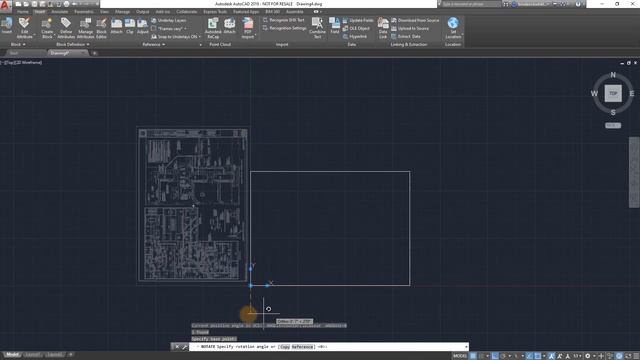Viewport: 640px width, 360px height.
Task: Choose the Reference option in command line
Action: (302, 347)
